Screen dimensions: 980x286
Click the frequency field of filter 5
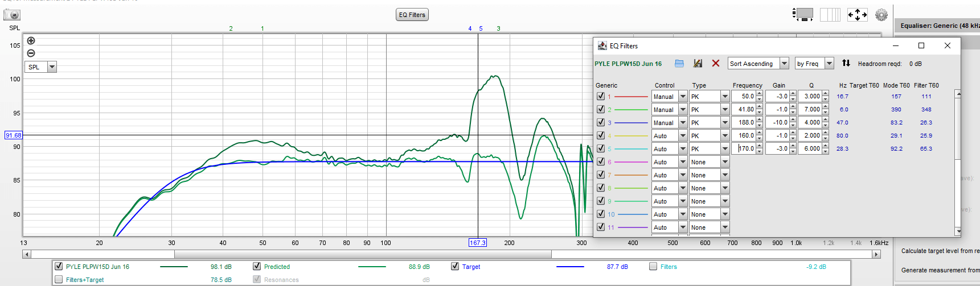(x=744, y=148)
